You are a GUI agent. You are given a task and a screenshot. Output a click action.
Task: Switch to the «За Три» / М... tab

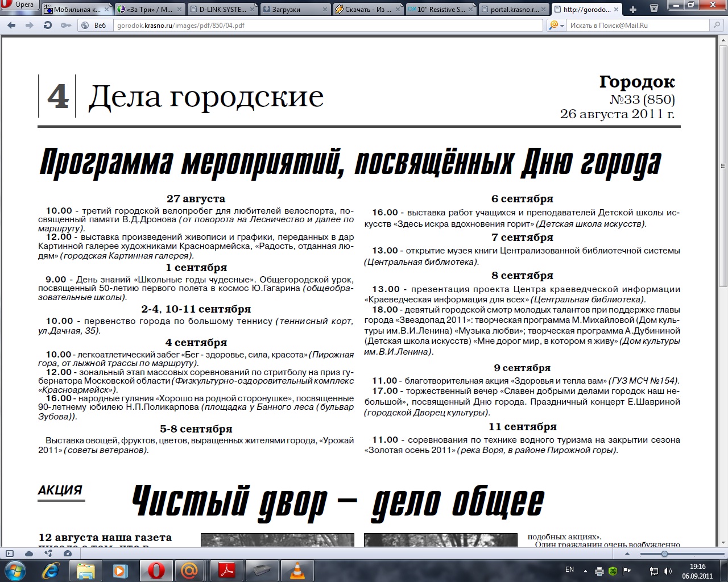click(150, 10)
